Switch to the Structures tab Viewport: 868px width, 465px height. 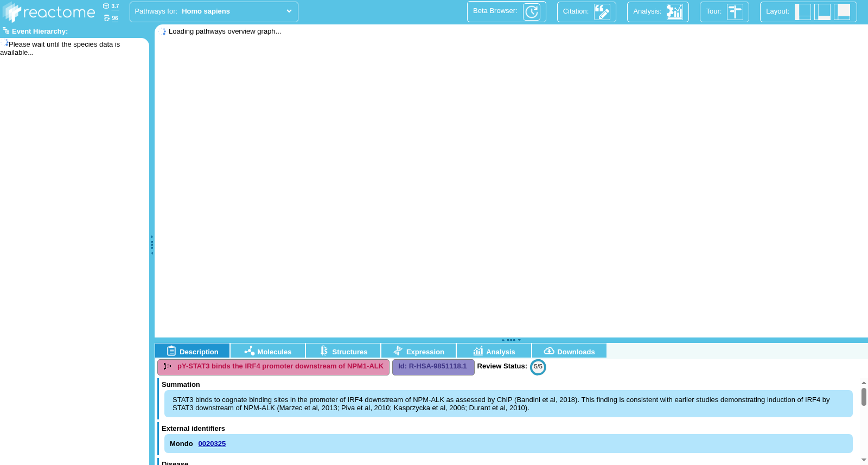[343, 351]
